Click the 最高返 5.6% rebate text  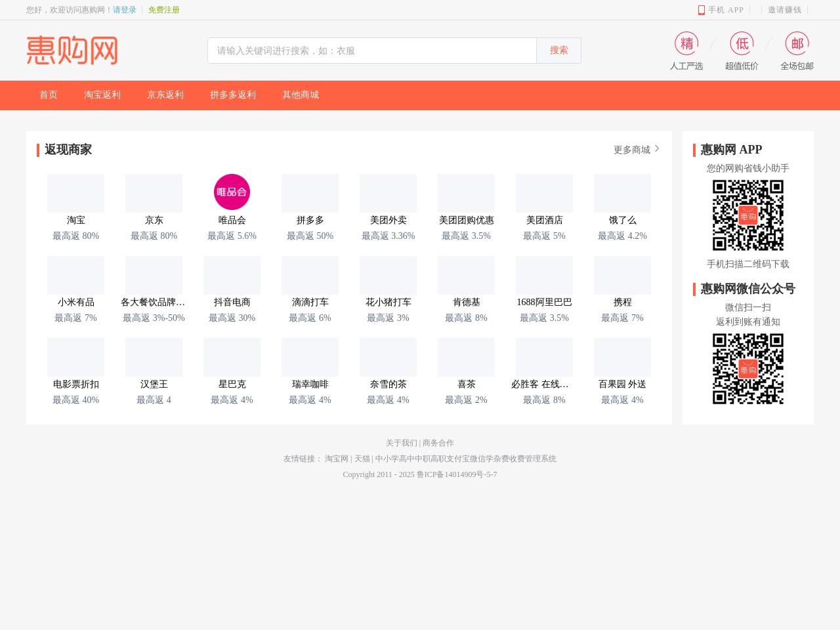232,236
